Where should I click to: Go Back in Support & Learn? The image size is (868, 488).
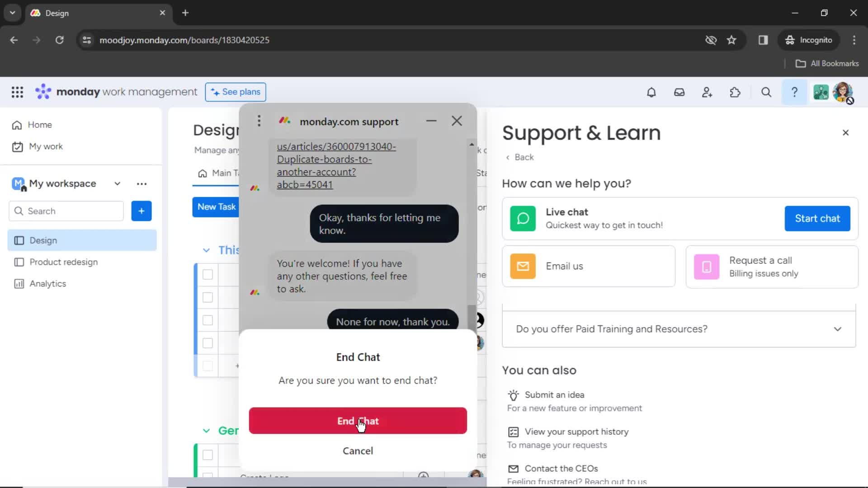(520, 157)
